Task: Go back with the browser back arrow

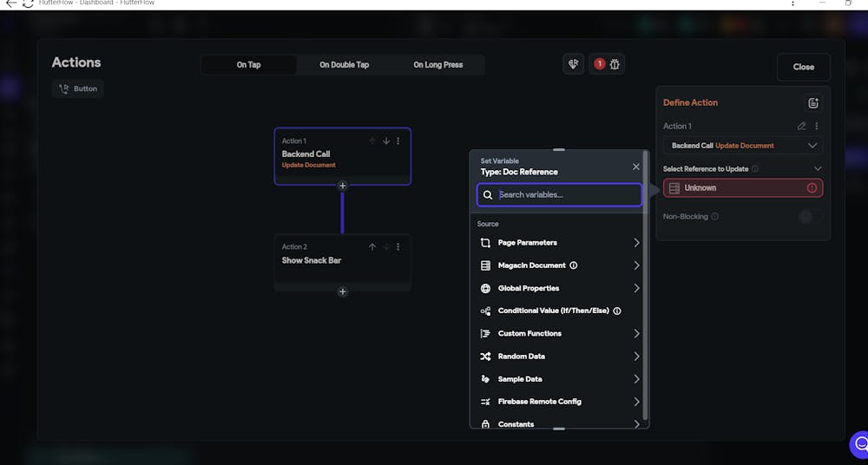Action: coord(11,3)
